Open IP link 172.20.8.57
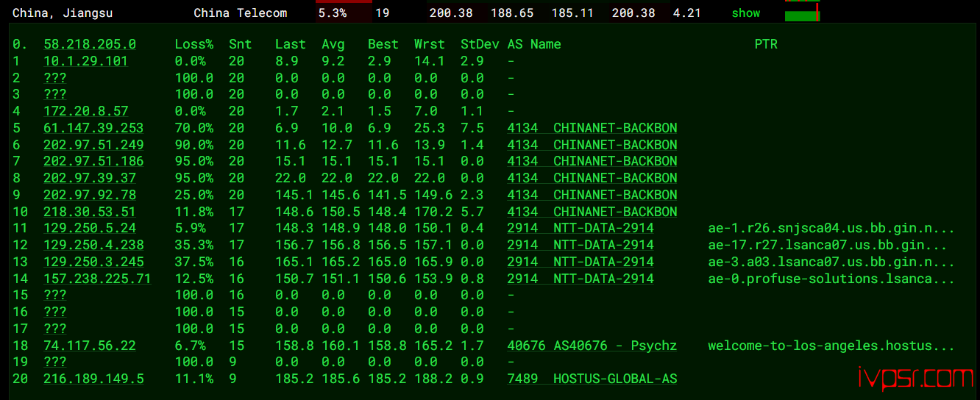 pos(85,111)
